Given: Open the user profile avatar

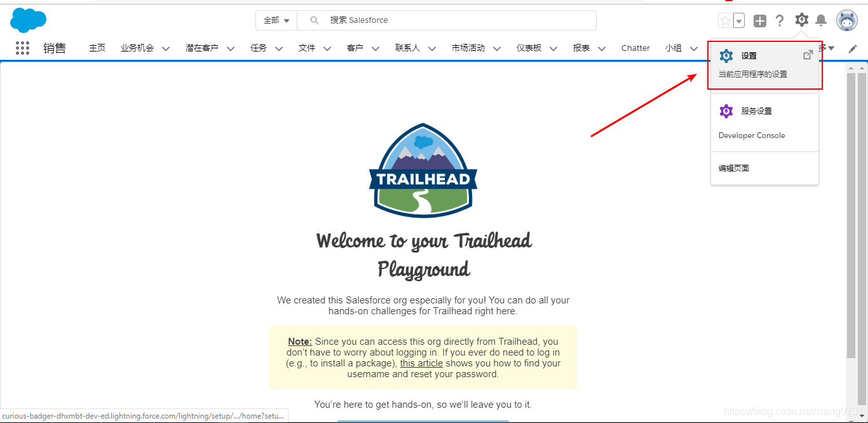Looking at the screenshot, I should (847, 20).
